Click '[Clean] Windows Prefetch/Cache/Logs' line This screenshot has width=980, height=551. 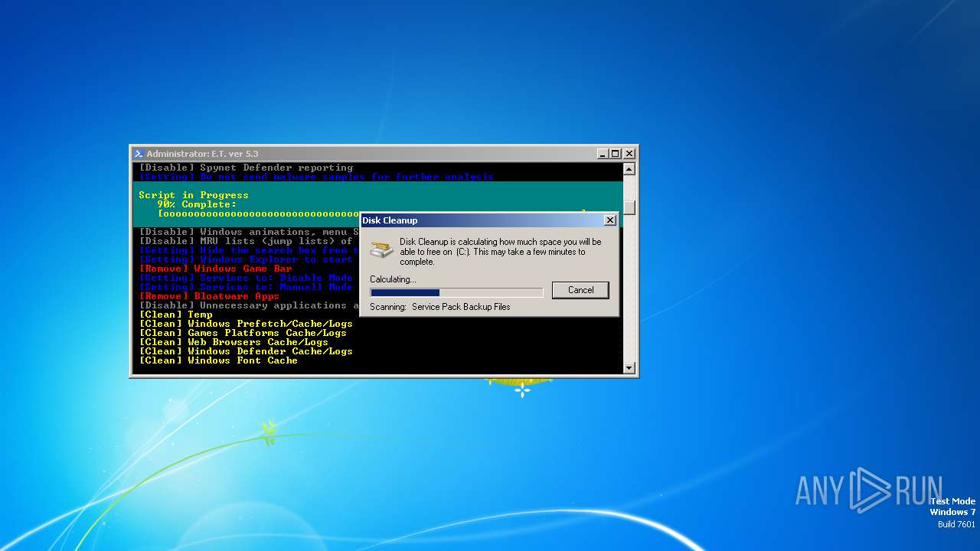click(246, 324)
